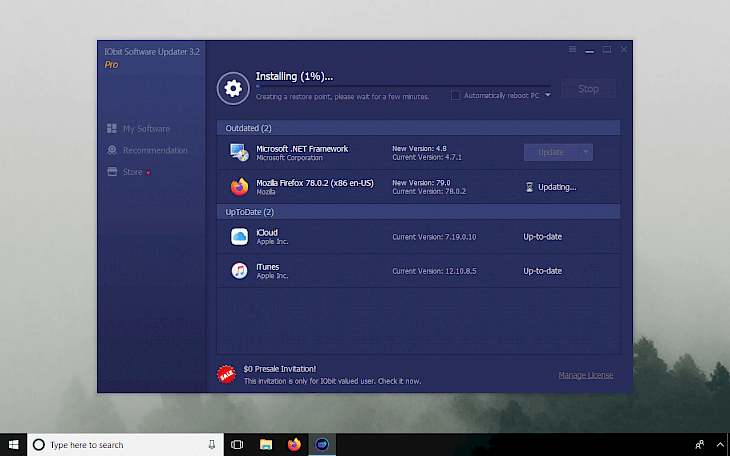Click the iTunes app icon
Image resolution: width=730 pixels, height=456 pixels.
pyautogui.click(x=239, y=271)
